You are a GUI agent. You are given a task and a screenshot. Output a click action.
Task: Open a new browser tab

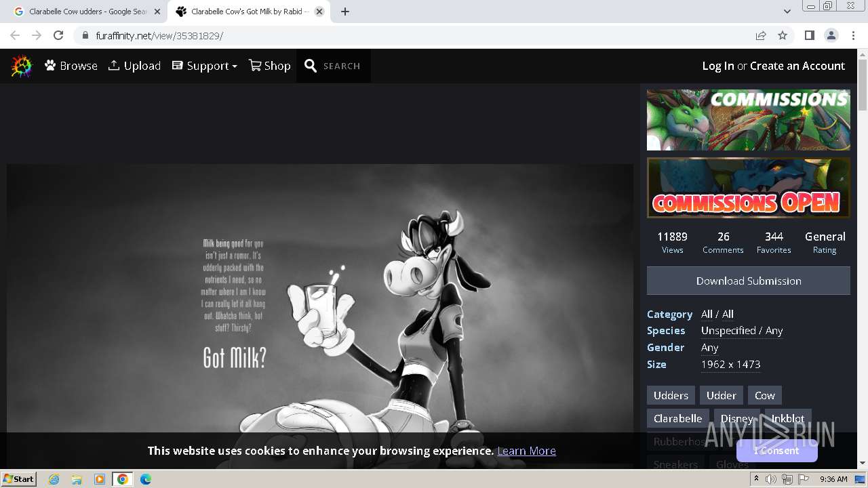345,12
